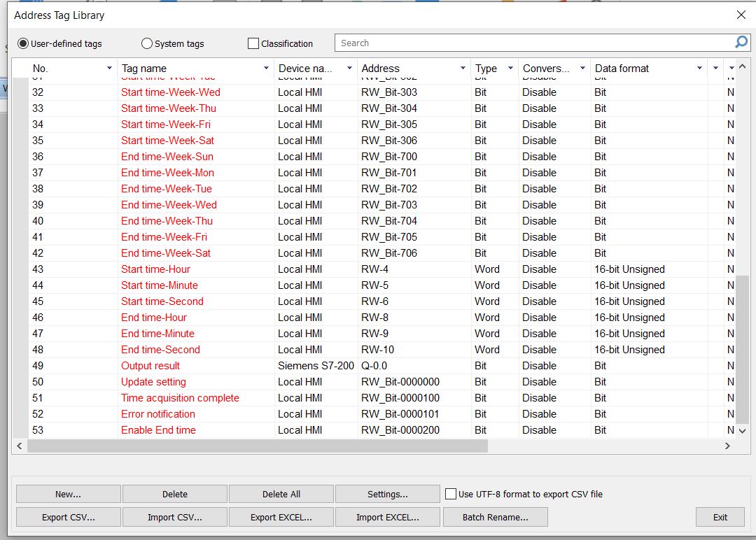The width and height of the screenshot is (756, 540).
Task: Click Import CSV... button
Action: click(174, 518)
